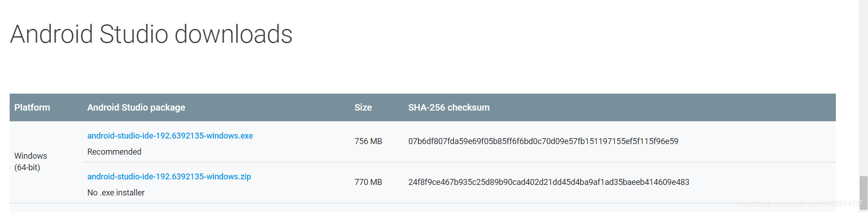The height and width of the screenshot is (212, 868).
Task: Click the 770 MB size value
Action: tap(368, 182)
